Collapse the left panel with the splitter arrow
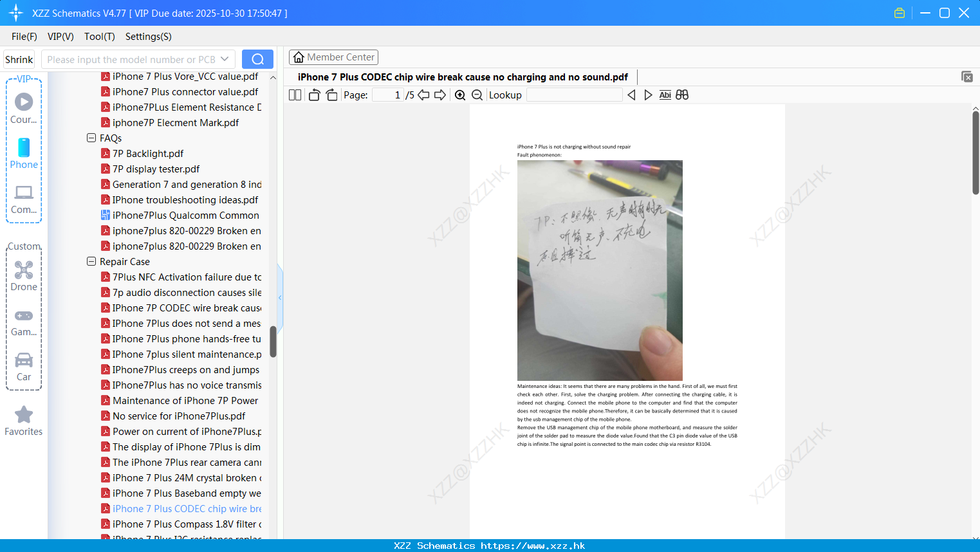 coord(280,298)
